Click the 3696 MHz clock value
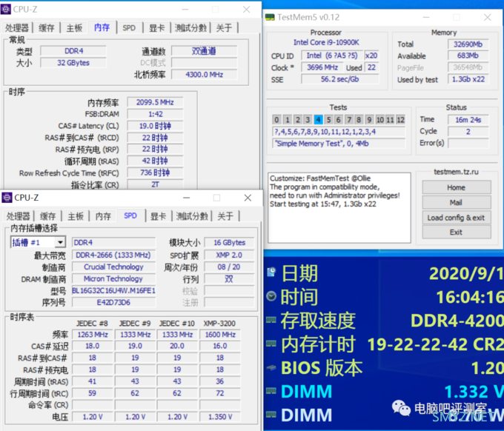This screenshot has height=431, width=504. [x=322, y=67]
